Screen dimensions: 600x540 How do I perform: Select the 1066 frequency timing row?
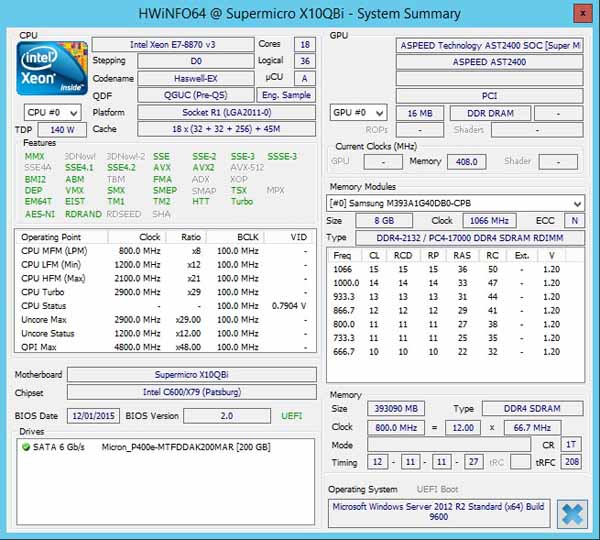click(x=455, y=270)
